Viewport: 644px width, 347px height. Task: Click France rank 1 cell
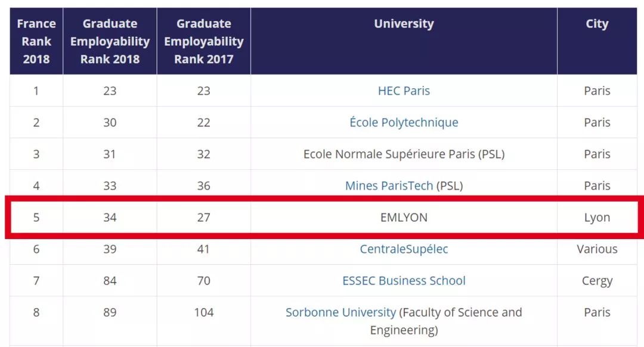(x=36, y=91)
